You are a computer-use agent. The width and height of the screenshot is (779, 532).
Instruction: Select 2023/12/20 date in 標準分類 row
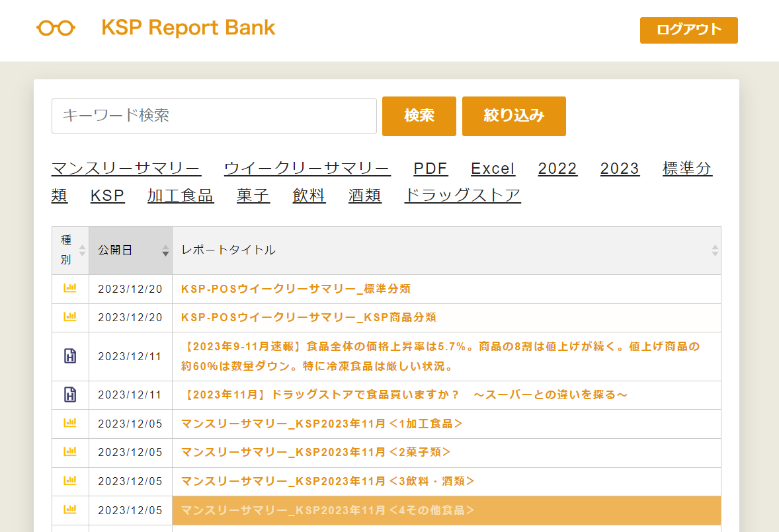click(130, 289)
